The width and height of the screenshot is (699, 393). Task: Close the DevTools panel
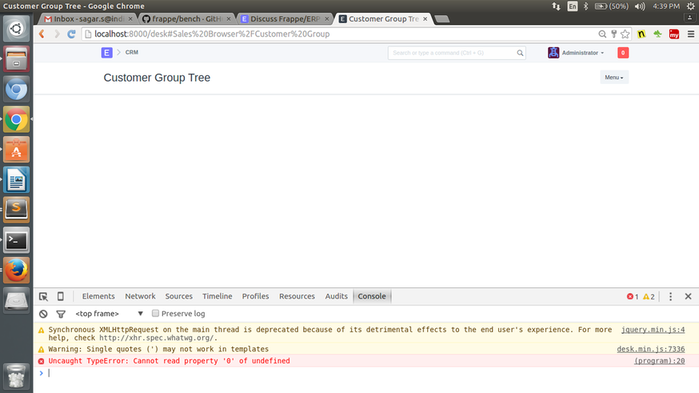(x=688, y=296)
